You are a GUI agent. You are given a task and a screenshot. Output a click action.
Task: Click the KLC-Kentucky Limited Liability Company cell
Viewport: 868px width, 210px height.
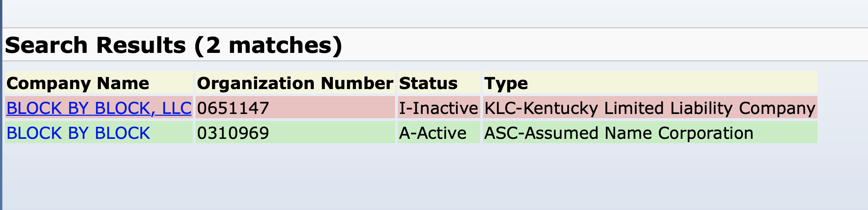point(649,108)
